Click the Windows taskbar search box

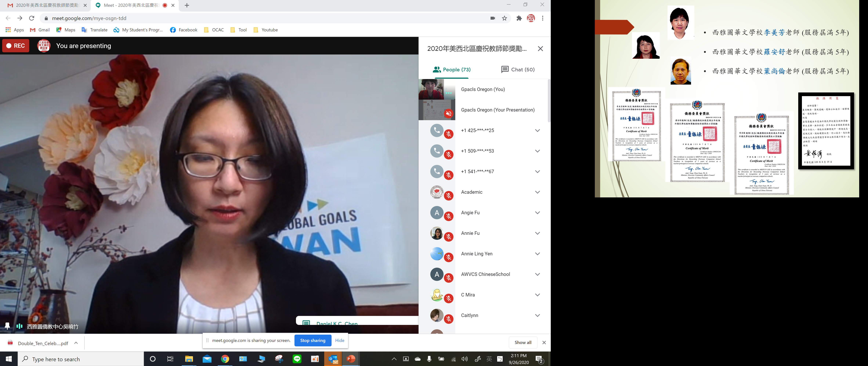tap(81, 359)
